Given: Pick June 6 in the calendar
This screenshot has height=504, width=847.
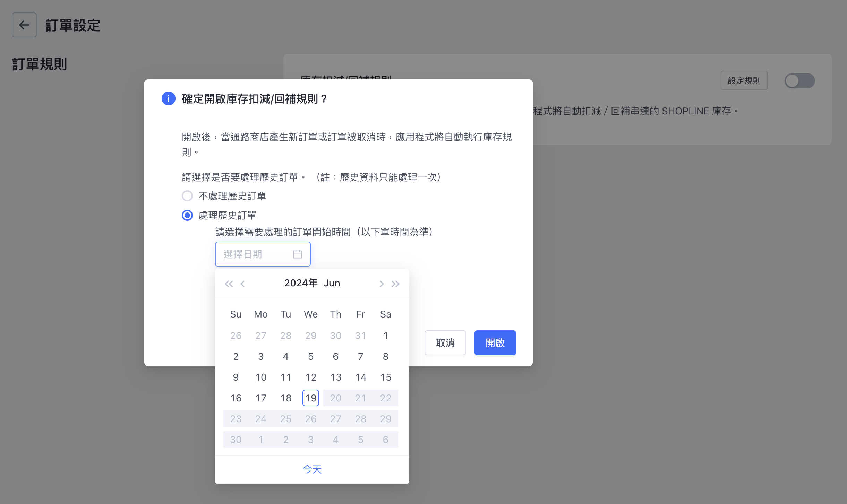Looking at the screenshot, I should pos(336,356).
